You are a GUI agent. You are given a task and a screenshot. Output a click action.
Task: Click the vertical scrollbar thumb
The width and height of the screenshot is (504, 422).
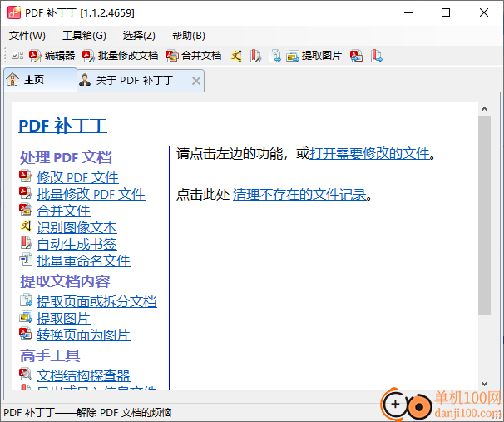click(x=484, y=216)
